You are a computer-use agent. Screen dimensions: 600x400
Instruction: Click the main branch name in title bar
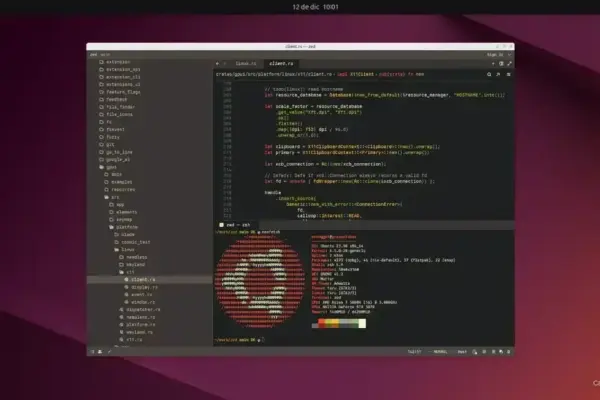105,55
